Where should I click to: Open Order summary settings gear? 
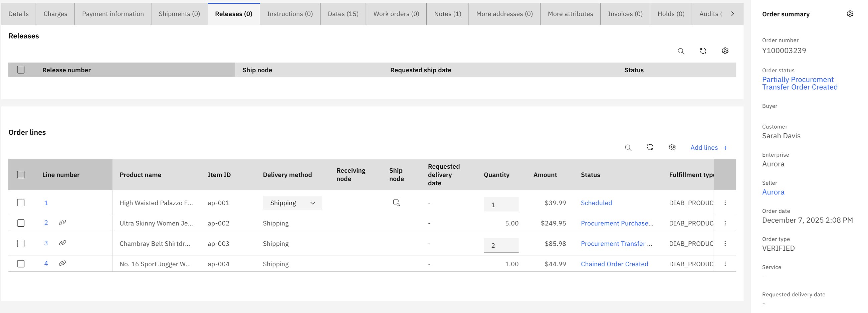(850, 14)
